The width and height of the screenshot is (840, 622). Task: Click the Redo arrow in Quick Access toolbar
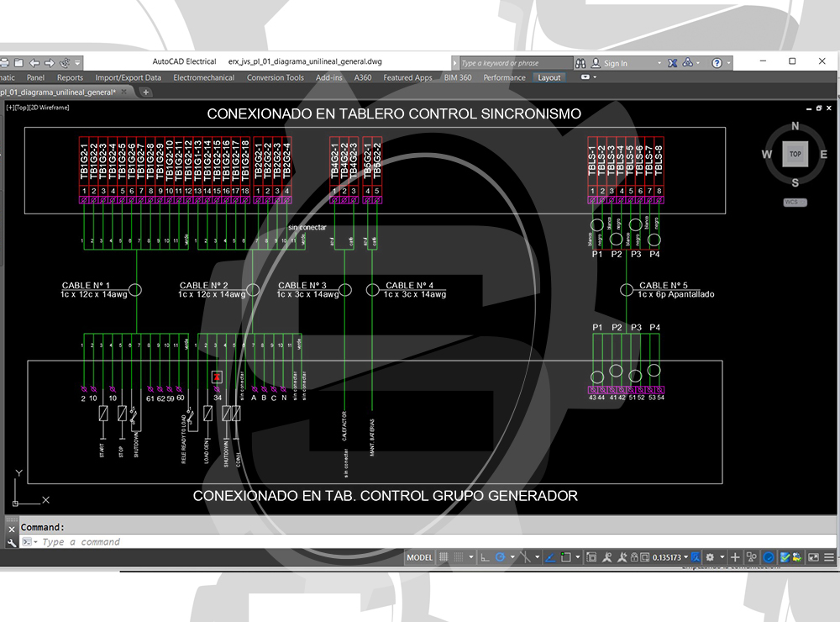tap(49, 62)
